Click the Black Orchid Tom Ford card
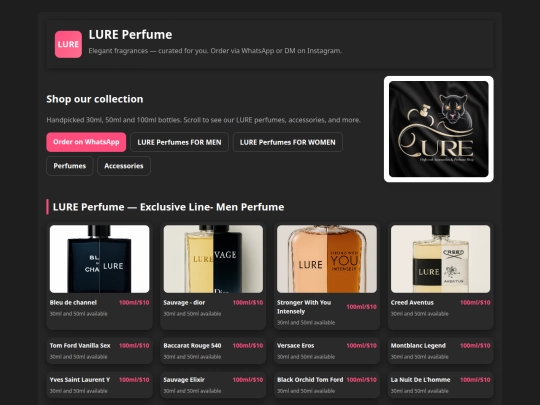 click(x=327, y=385)
